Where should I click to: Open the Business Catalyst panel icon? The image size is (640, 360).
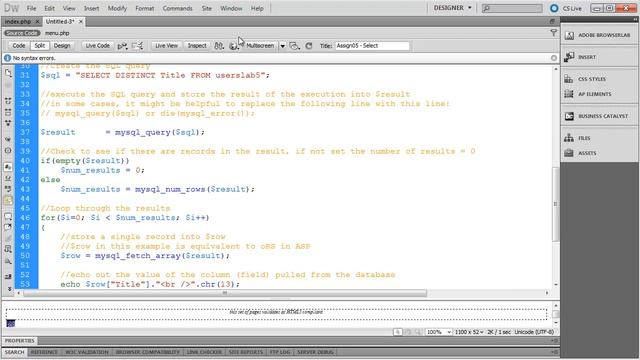pos(569,116)
